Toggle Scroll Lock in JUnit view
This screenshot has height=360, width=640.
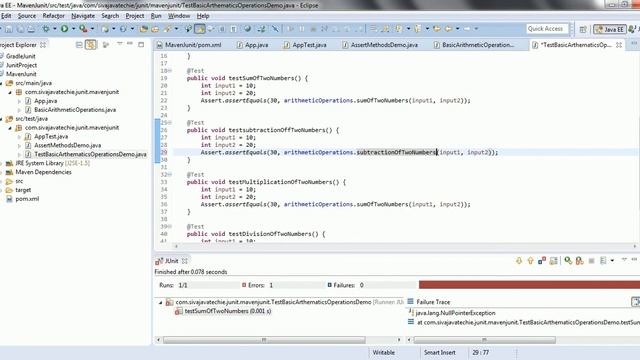click(553, 261)
